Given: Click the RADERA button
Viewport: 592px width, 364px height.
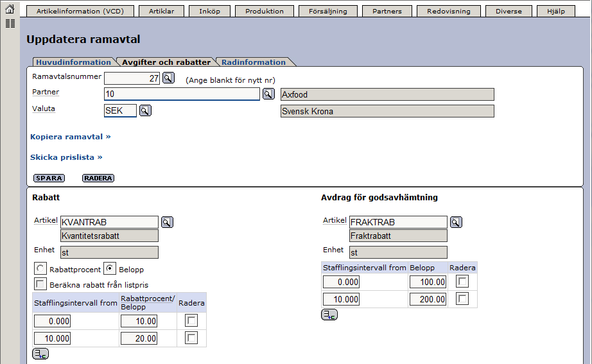Looking at the screenshot, I should tap(98, 178).
